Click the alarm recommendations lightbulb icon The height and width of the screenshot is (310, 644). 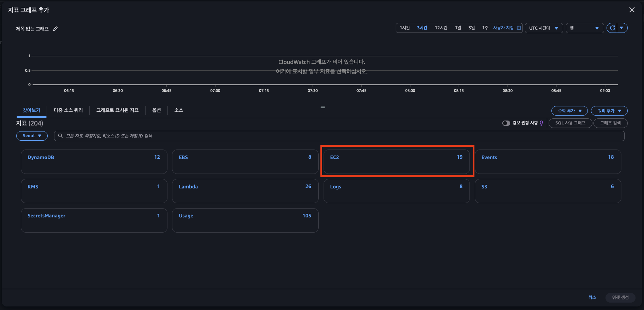pyautogui.click(x=541, y=123)
